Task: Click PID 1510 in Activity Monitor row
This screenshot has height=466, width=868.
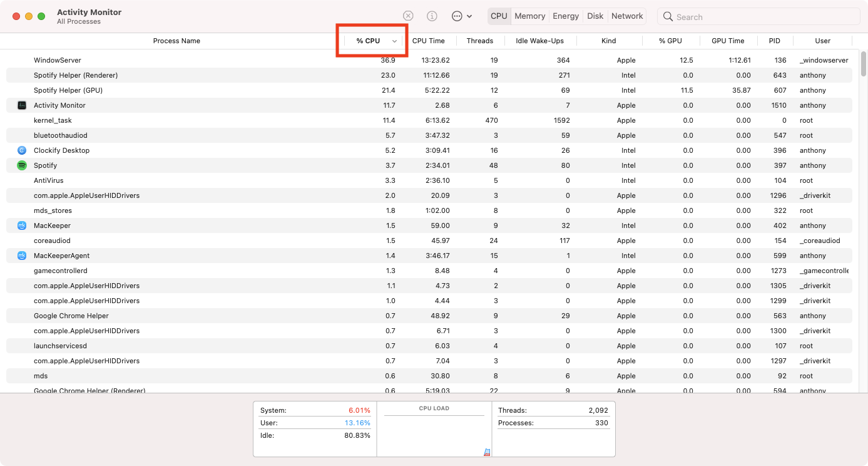Action: click(x=779, y=105)
